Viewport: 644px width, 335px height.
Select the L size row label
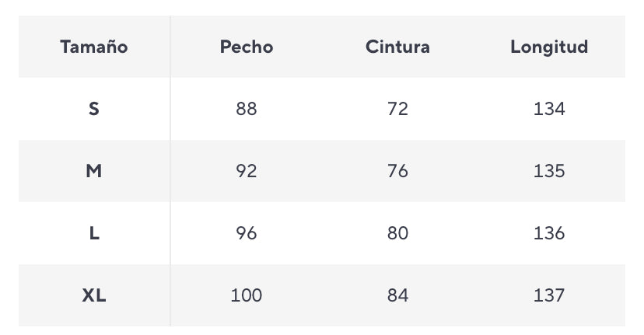[x=94, y=233]
